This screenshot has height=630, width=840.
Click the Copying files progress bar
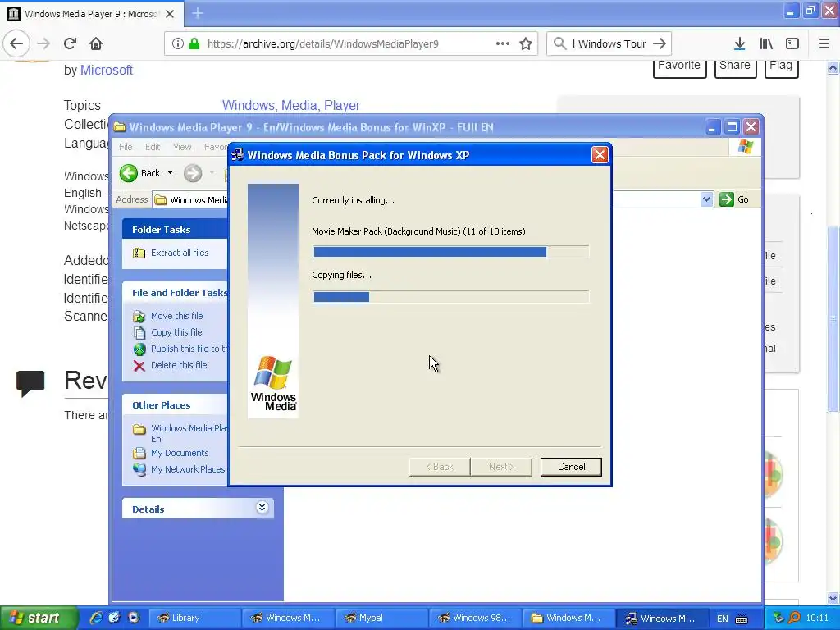tap(450, 297)
